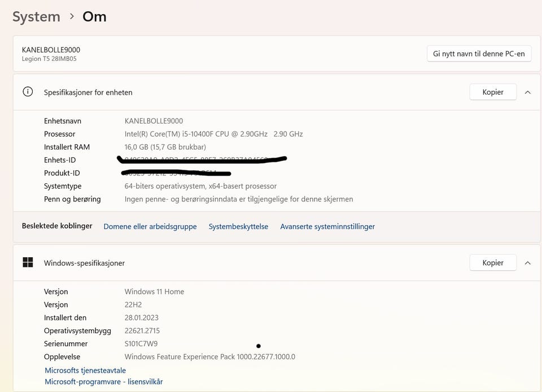Click the Operativsystembygg label
Image resolution: width=542 pixels, height=392 pixels.
tap(77, 331)
